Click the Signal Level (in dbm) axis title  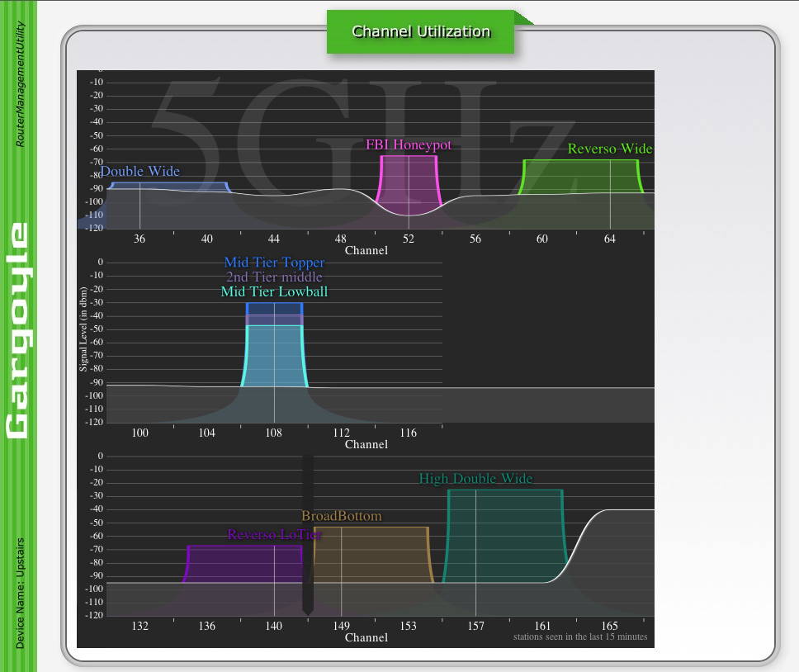pyautogui.click(x=83, y=329)
